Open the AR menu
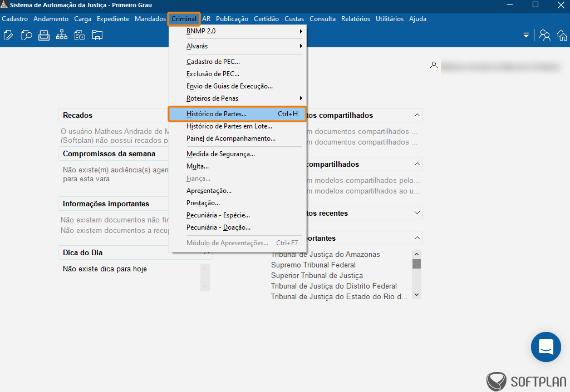The image size is (570, 392). tap(207, 19)
